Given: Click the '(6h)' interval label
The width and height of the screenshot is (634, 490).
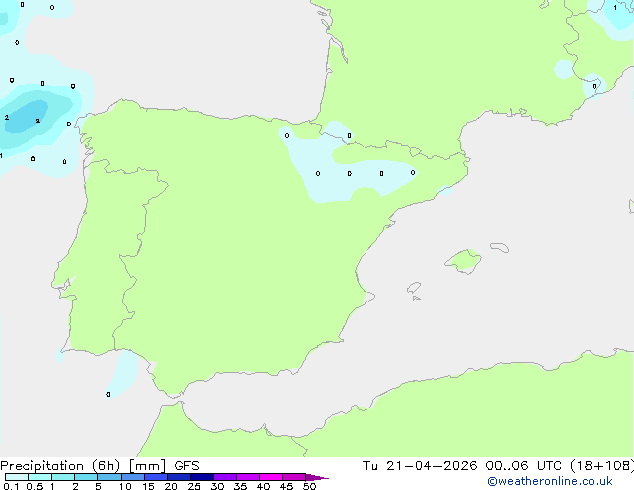Looking at the screenshot, I should click(106, 466).
